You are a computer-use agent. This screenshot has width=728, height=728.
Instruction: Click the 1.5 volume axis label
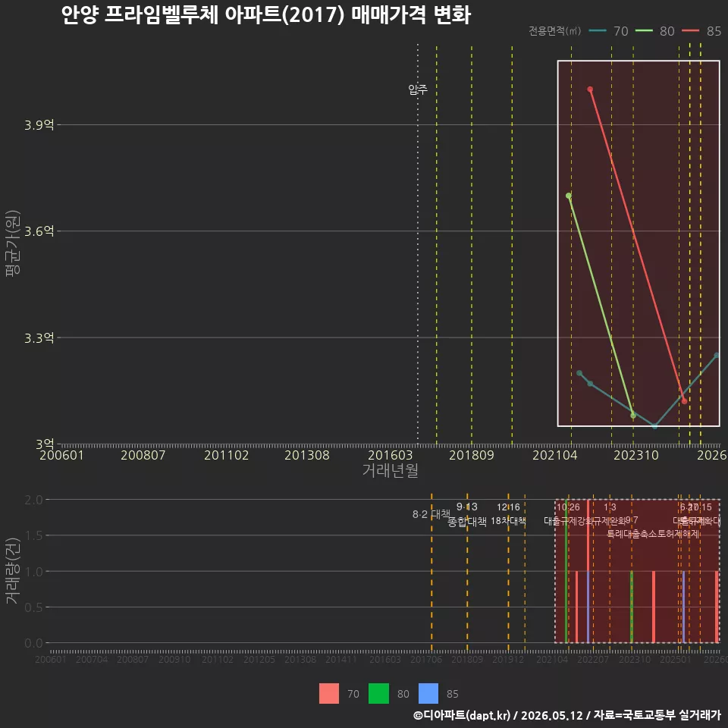pyautogui.click(x=33, y=536)
